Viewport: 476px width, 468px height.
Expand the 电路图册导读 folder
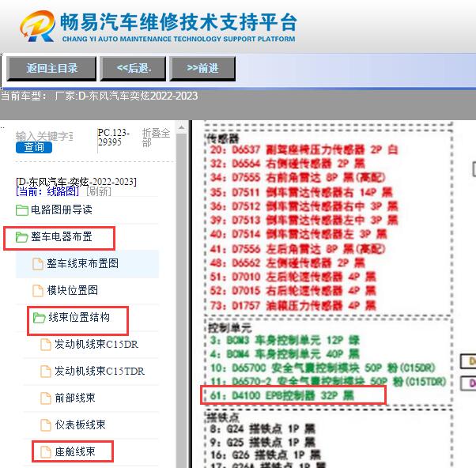62,209
